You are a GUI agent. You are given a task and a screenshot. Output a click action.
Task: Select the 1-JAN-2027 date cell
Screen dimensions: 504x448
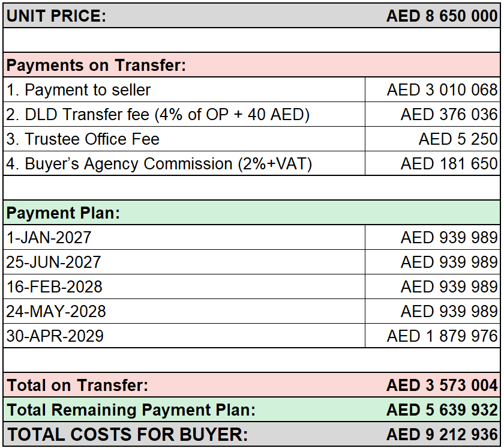(184, 237)
